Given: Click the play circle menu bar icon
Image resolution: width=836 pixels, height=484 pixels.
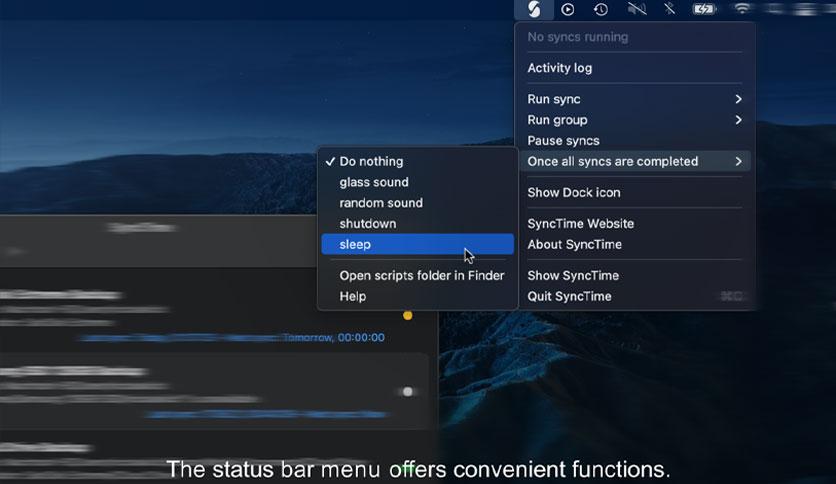Looking at the screenshot, I should tap(568, 9).
